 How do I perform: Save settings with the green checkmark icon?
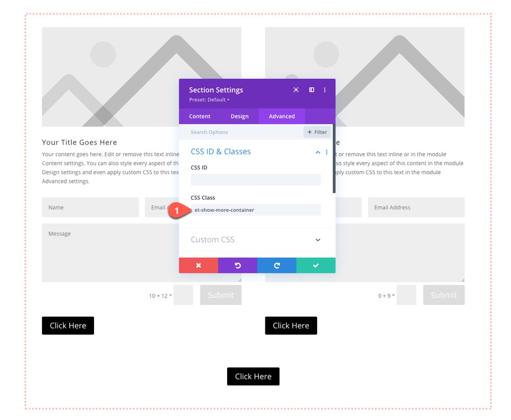pos(316,265)
